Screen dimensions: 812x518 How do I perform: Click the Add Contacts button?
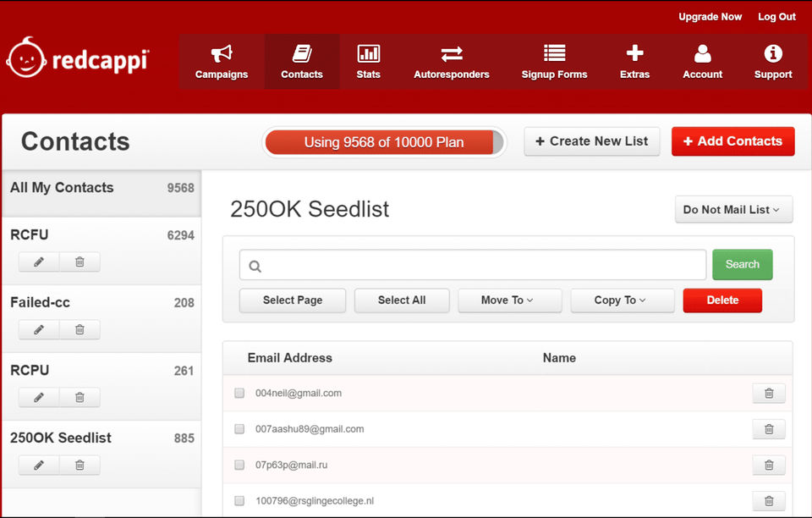732,141
